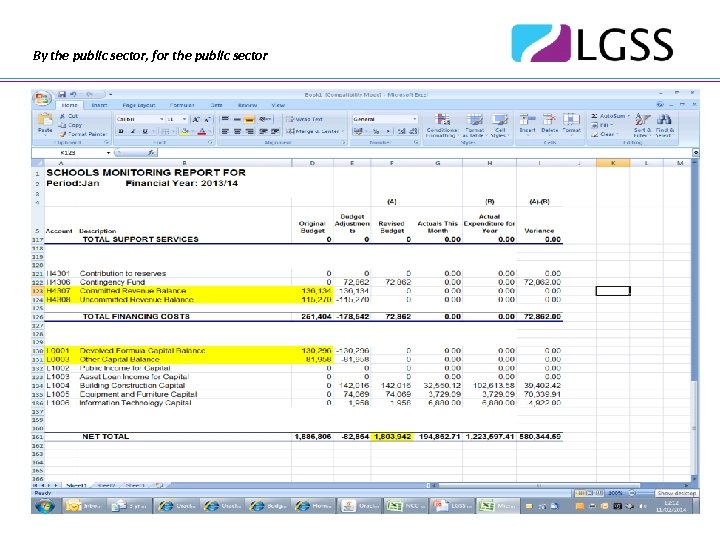Screen dimensions: 720x540
Task: Apply Percent Style
Action: [x=376, y=131]
